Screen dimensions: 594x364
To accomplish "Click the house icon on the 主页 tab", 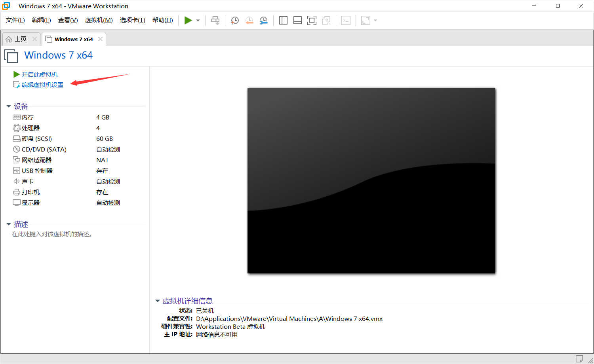I will (9, 39).
